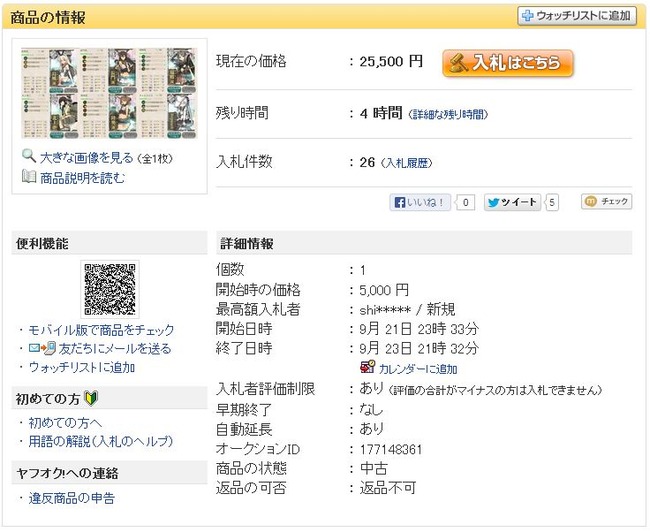The image size is (650, 532).
Task: Click the 詳細情報 section header
Action: coord(424,243)
